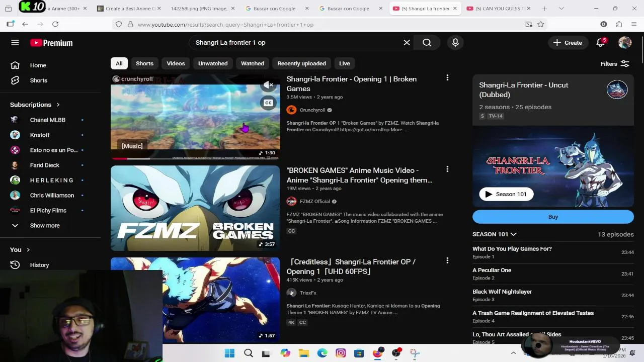Select the All filter chip
This screenshot has height=362, width=644.
point(119,63)
